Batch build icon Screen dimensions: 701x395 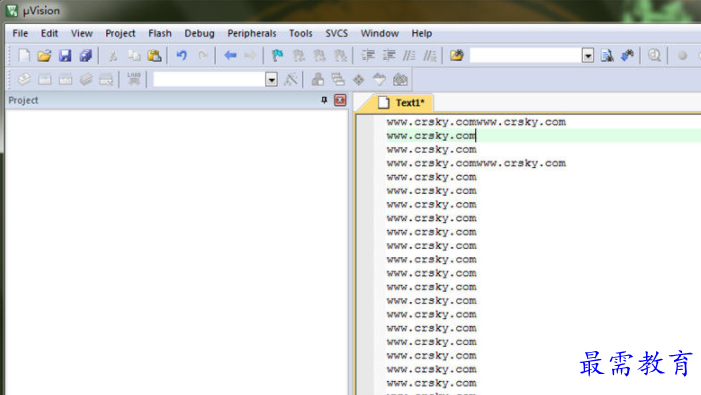[x=86, y=80]
